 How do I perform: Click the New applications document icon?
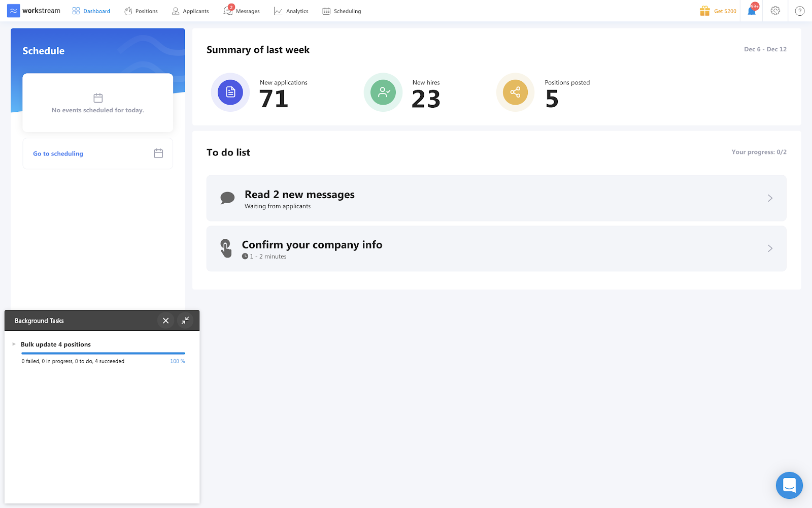(x=230, y=92)
